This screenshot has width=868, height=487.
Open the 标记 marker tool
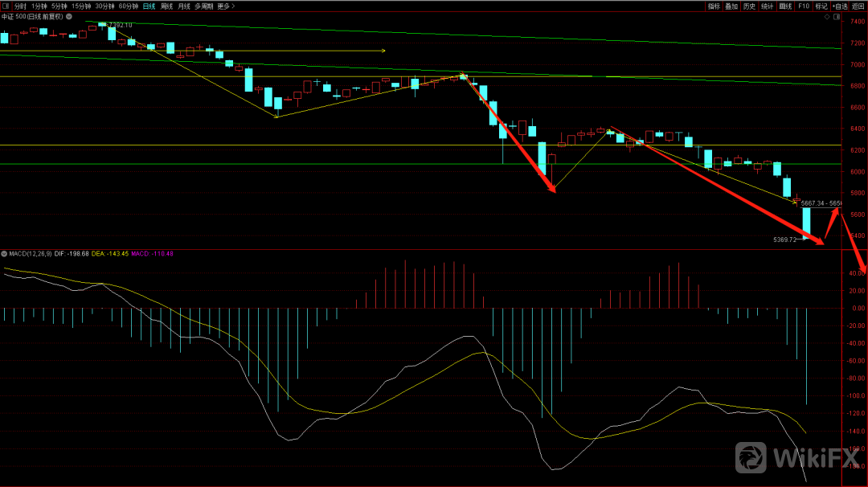point(821,6)
